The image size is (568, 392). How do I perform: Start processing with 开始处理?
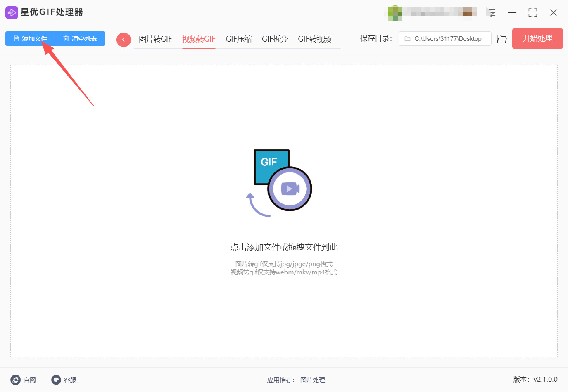point(537,39)
